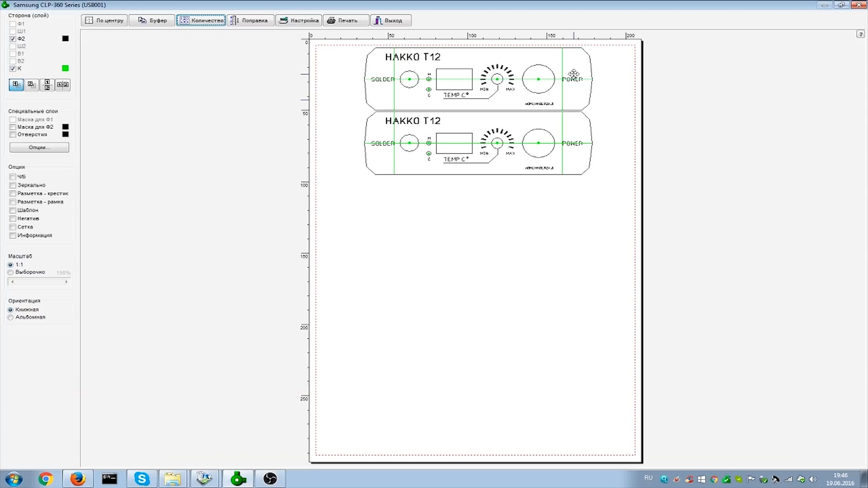Click the По центру (center) toolbar button
This screenshot has height=488, width=868.
(x=104, y=20)
